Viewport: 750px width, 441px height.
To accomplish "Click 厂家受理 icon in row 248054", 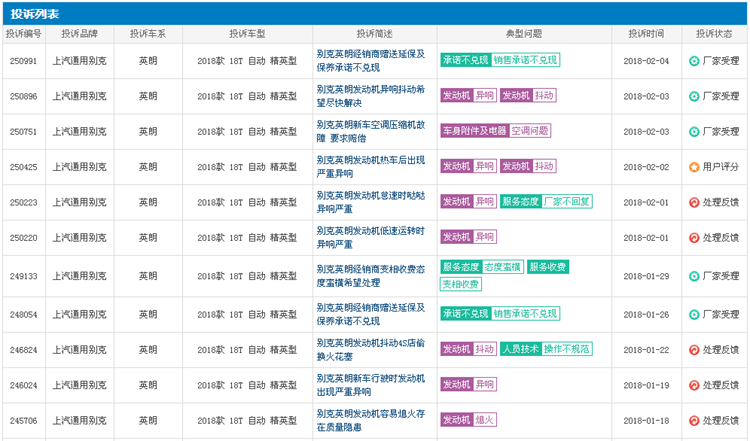I will (x=694, y=314).
